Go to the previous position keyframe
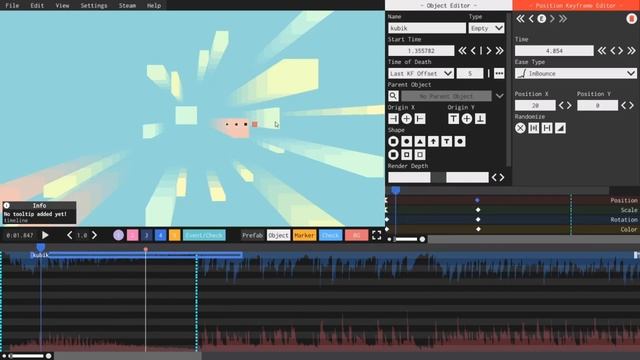Viewport: 640px width, 360px height. coord(531,19)
